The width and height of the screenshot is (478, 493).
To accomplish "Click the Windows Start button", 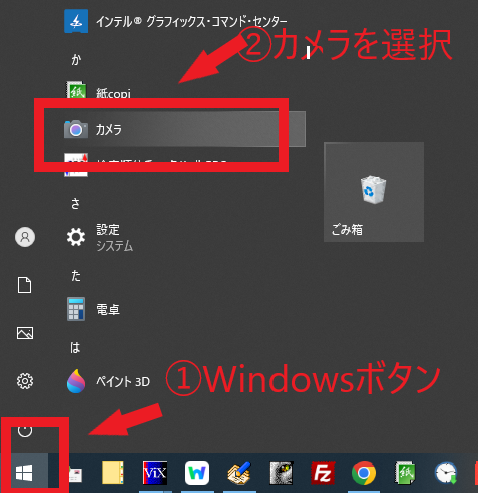I will pos(24,473).
